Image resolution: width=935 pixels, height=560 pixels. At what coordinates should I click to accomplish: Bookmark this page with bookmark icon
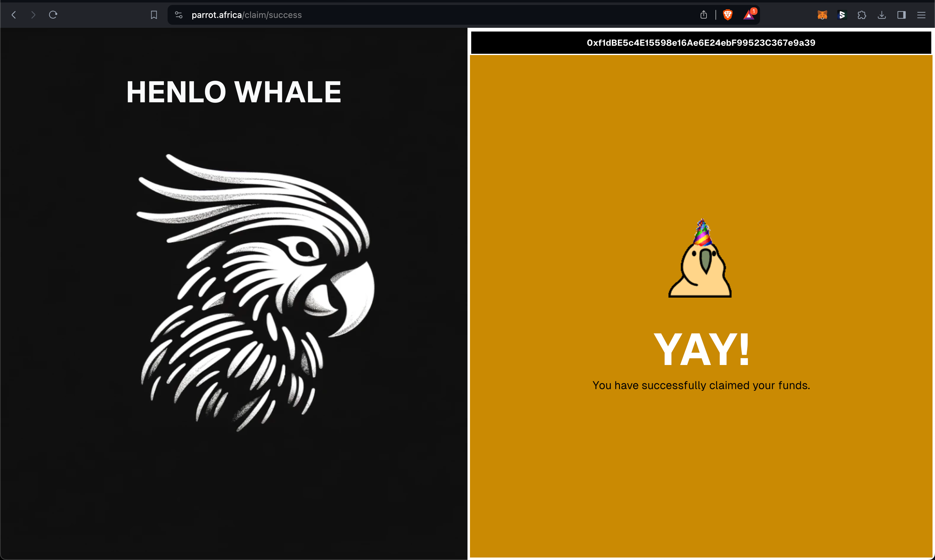(154, 15)
